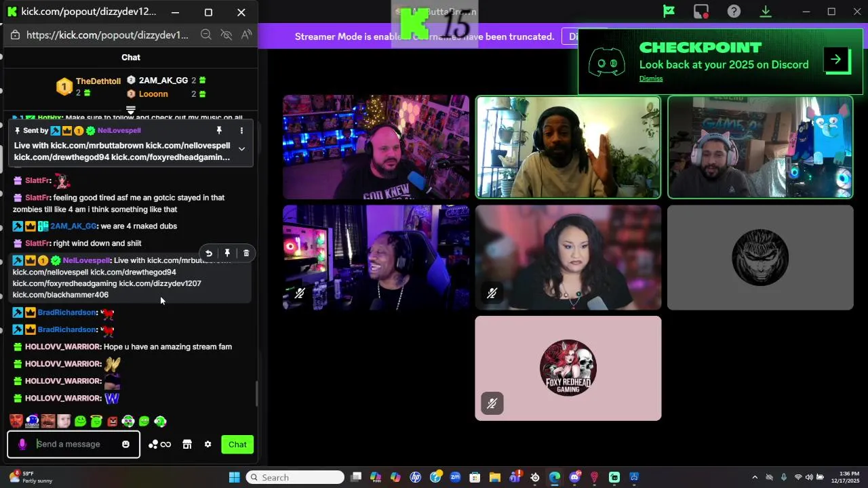Open the chat shop storefront icon
868x488 pixels.
pyautogui.click(x=187, y=445)
